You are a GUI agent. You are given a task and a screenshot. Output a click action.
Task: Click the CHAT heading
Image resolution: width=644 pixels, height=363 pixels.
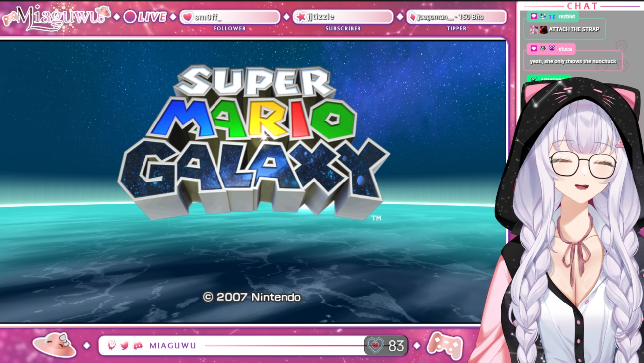(x=582, y=6)
